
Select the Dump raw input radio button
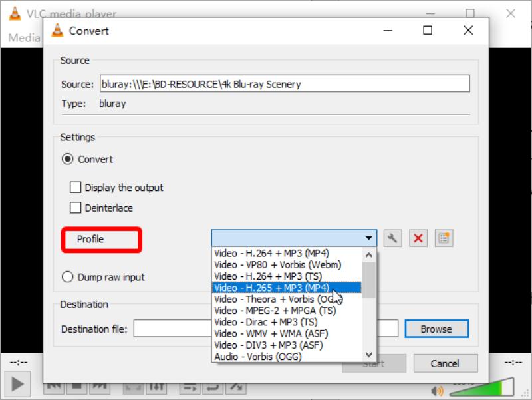click(x=68, y=277)
